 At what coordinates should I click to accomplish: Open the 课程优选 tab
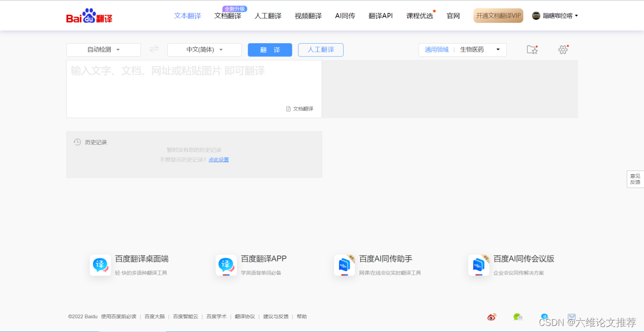click(420, 16)
